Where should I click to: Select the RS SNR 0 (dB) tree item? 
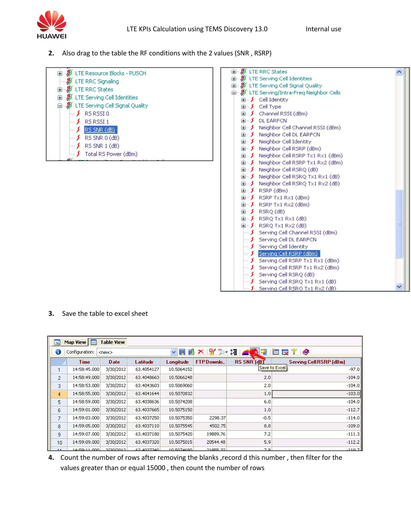tap(102, 138)
